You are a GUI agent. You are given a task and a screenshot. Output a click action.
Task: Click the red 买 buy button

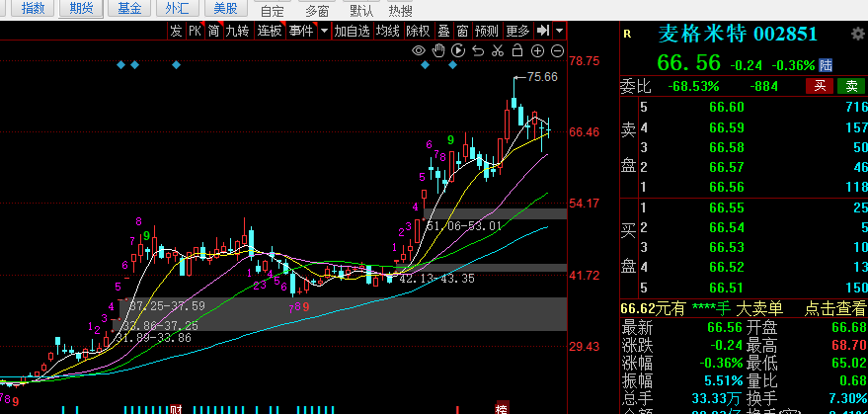820,86
